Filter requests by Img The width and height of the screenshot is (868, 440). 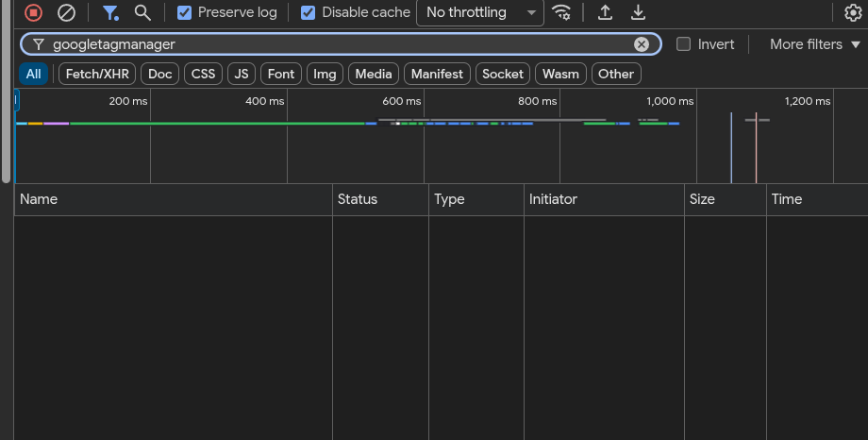(x=325, y=74)
